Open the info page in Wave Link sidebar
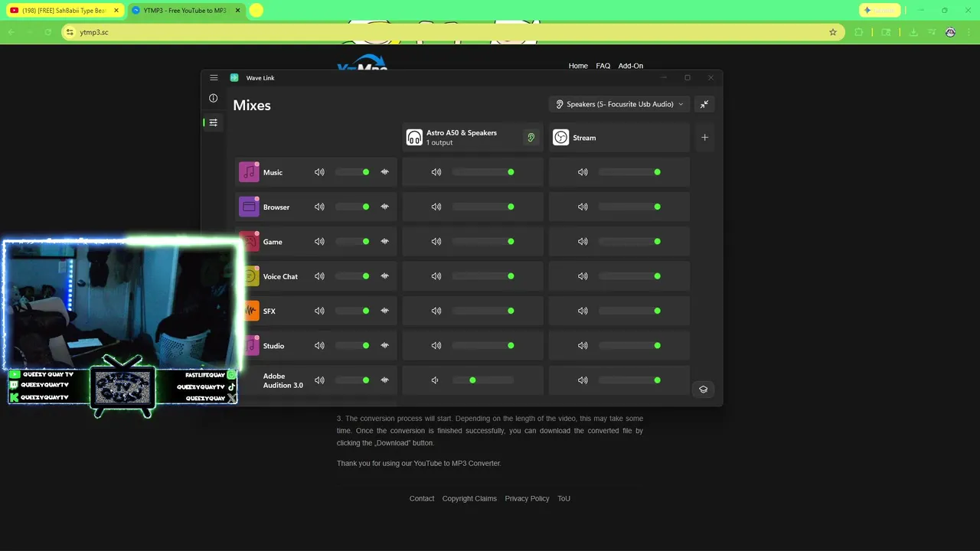 point(214,98)
